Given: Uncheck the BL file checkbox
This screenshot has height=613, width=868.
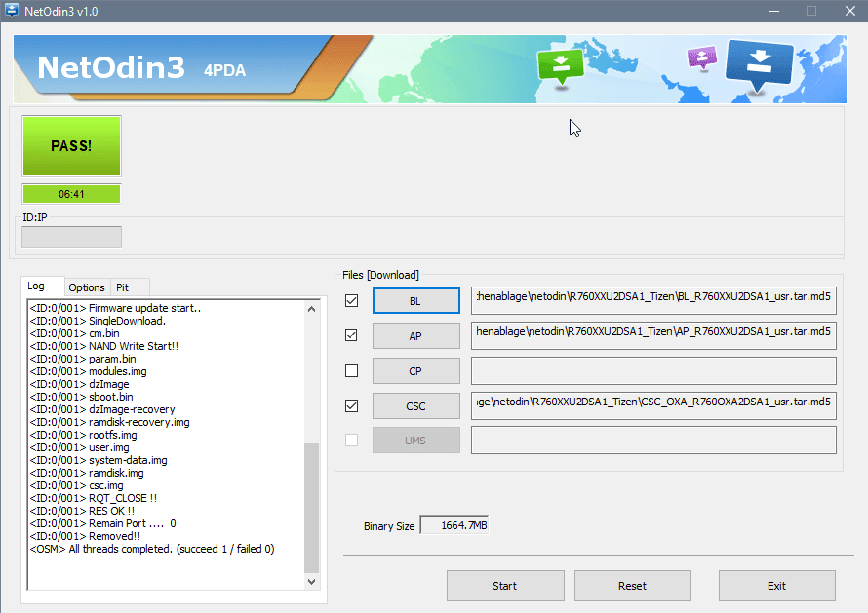Looking at the screenshot, I should (352, 301).
